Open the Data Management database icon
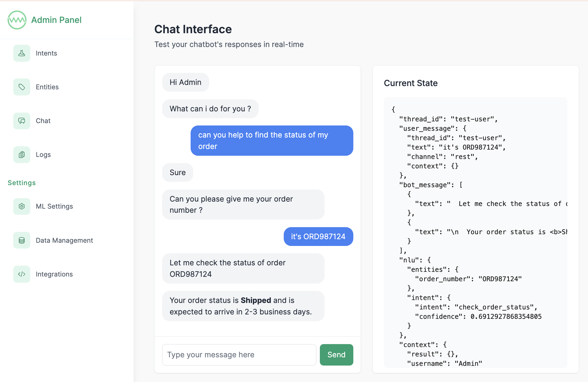The image size is (588, 382). point(21,240)
